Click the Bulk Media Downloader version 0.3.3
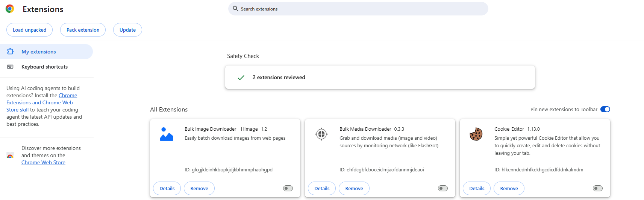 [399, 129]
